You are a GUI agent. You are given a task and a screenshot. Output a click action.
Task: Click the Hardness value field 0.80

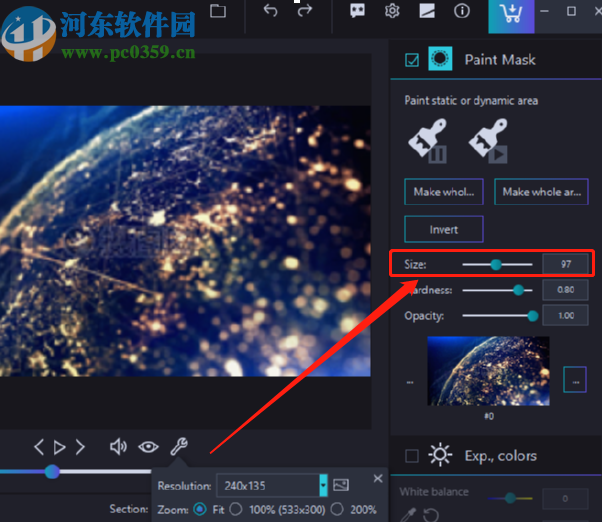coord(565,290)
